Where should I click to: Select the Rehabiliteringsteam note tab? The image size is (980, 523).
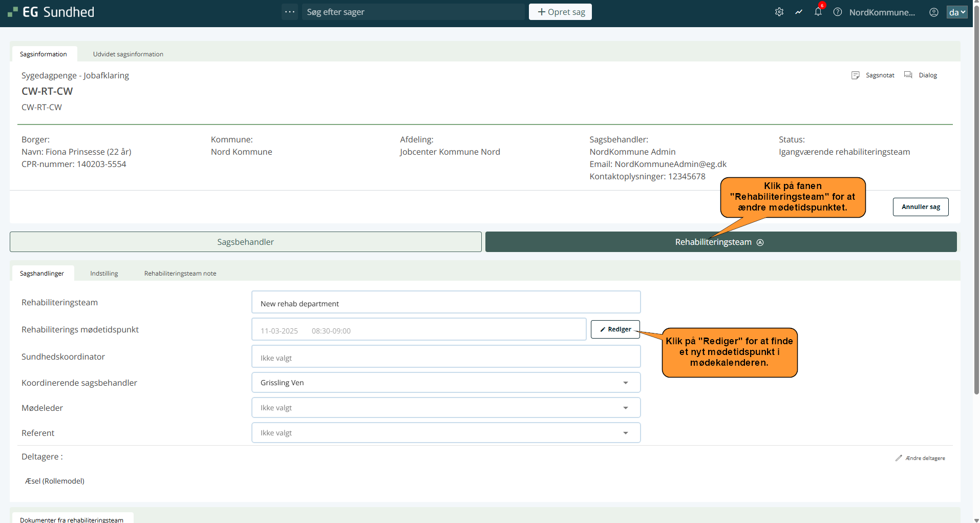pos(180,274)
